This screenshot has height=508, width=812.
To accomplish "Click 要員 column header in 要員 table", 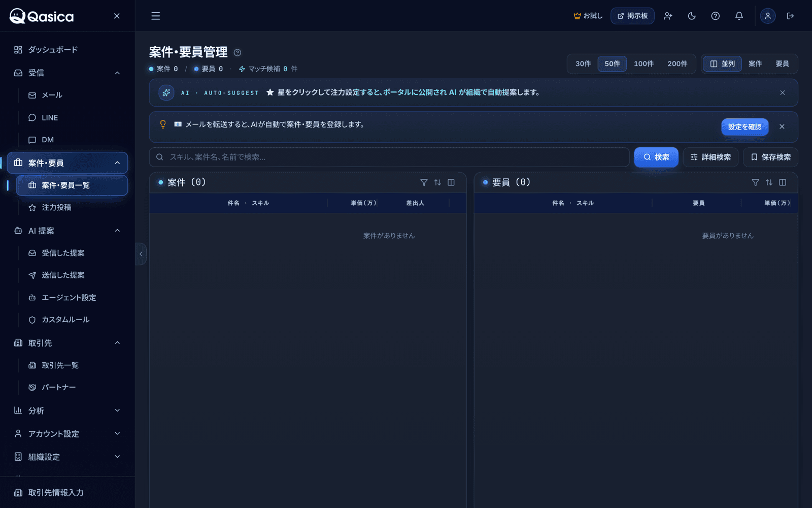I will (699, 203).
